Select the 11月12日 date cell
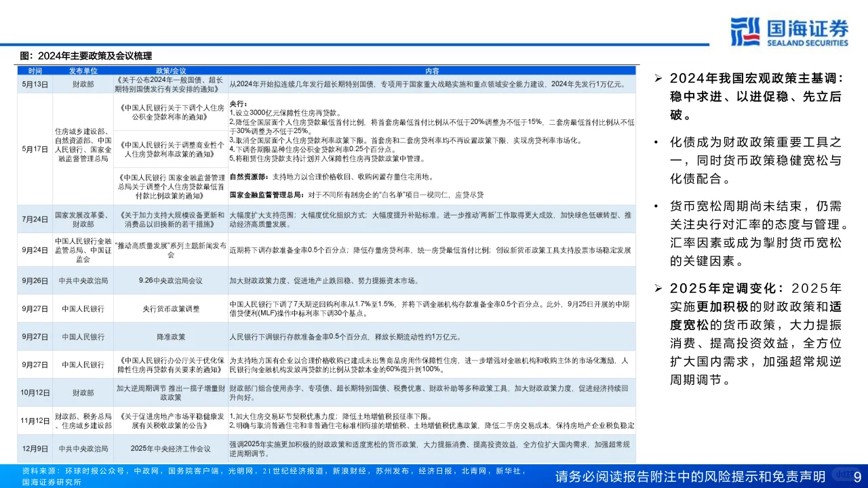This screenshot has height=488, width=868. coord(35,421)
